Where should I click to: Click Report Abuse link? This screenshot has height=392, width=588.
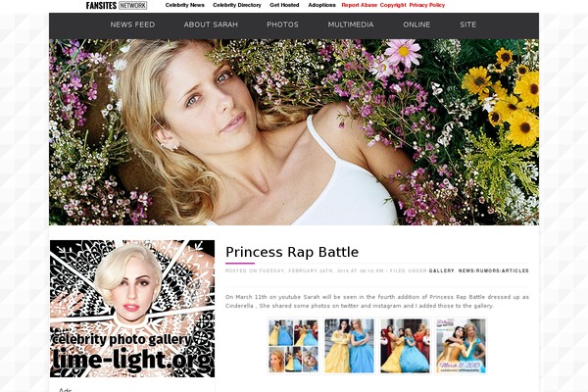click(360, 5)
